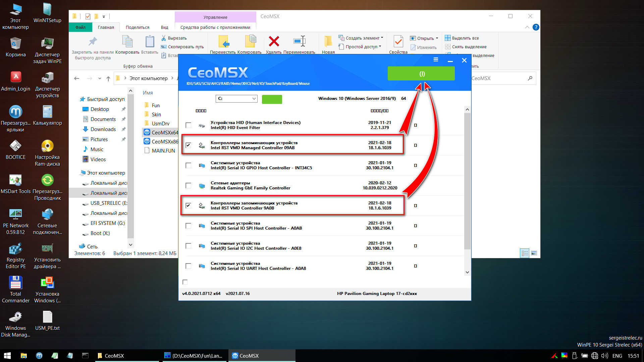Click Выделить все in ribbon
Viewport: 644px width, 362px height.
(462, 38)
